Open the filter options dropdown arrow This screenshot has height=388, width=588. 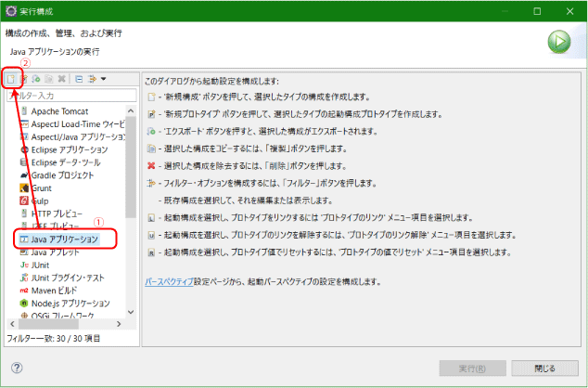104,79
